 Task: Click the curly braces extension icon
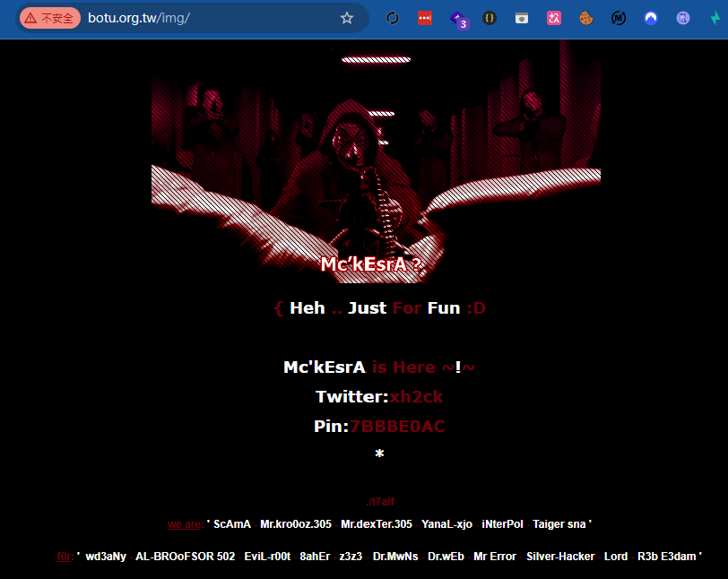490,18
